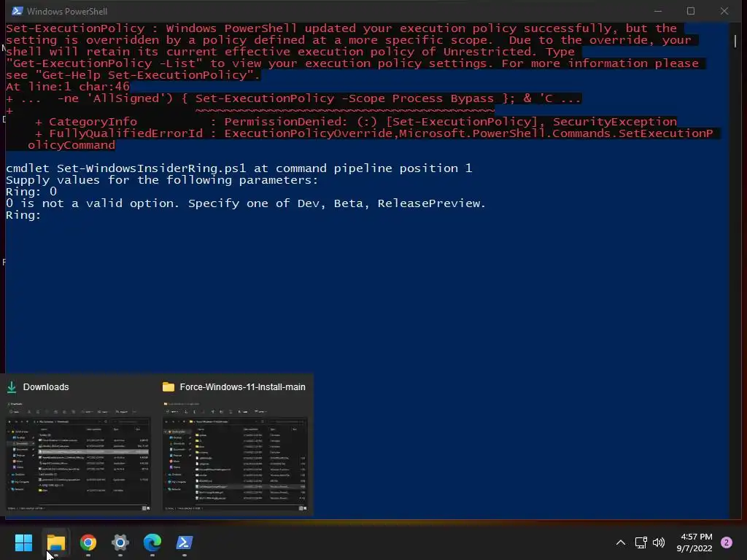This screenshot has height=560, width=747.
Task: Select the Downloads window preview thumbnail
Action: pyautogui.click(x=78, y=456)
